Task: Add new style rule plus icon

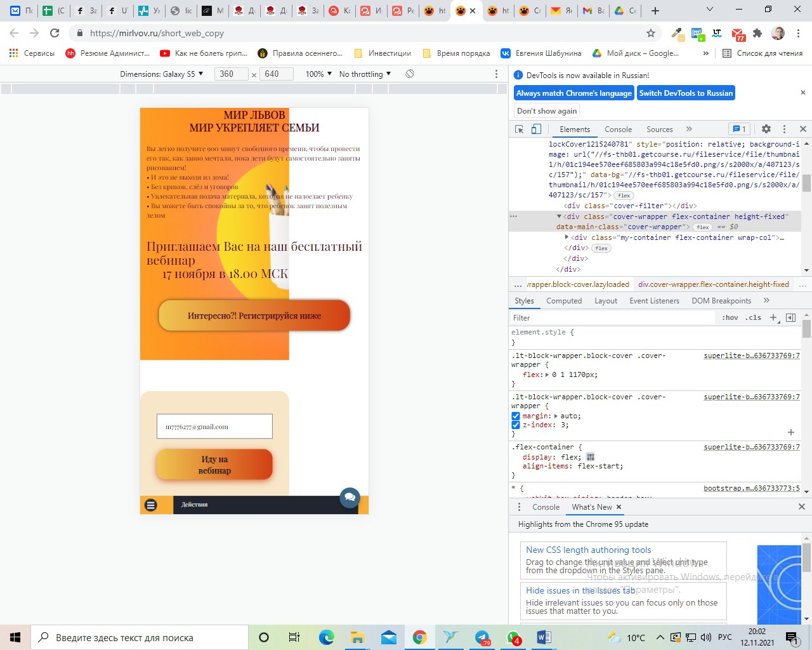Action: pos(773,317)
